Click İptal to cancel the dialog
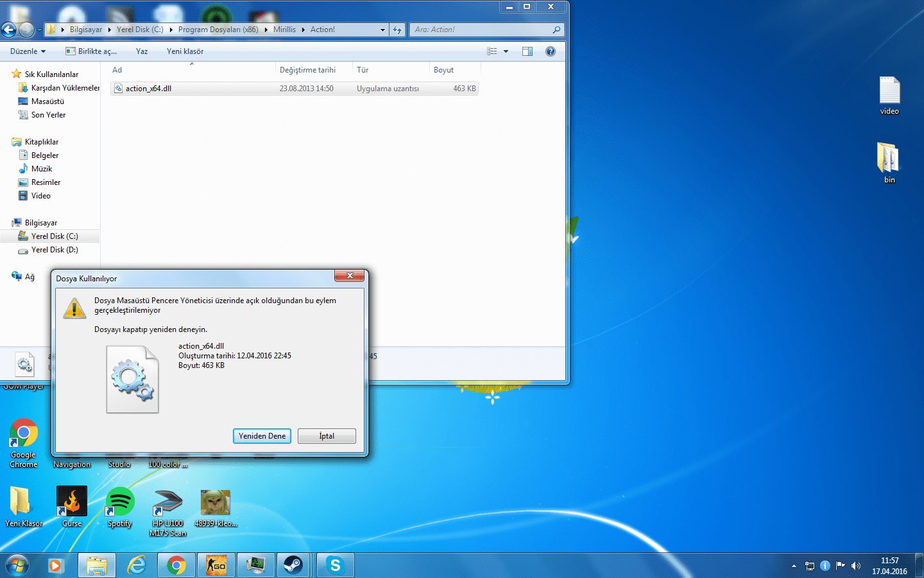The width and height of the screenshot is (924, 578). [327, 436]
